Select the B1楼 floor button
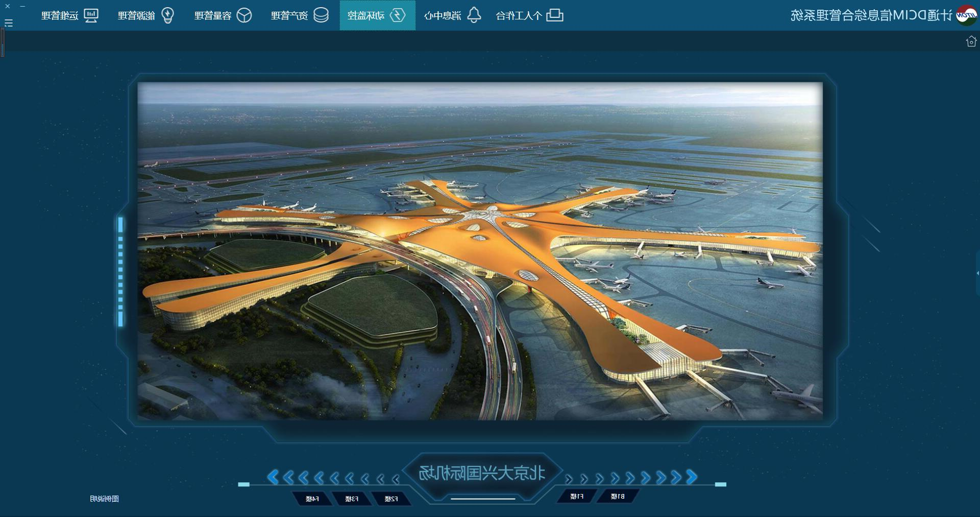Screen dimensions: 980x517 point(618,496)
